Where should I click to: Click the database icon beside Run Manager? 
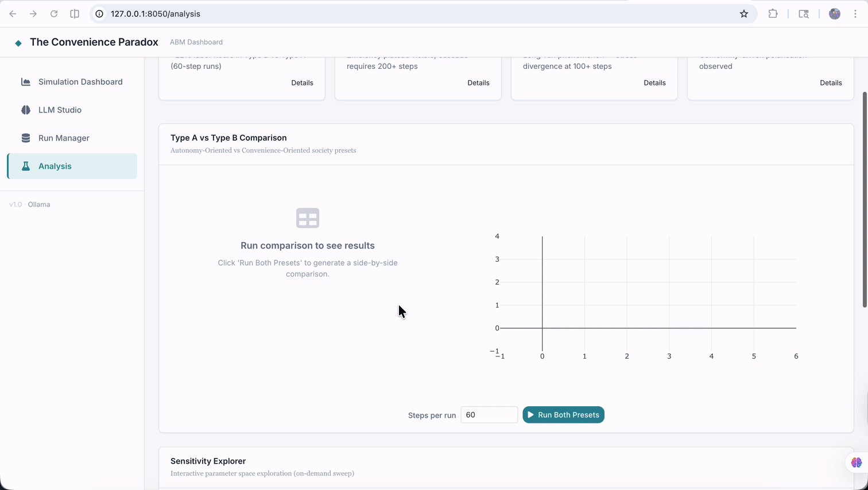click(26, 138)
